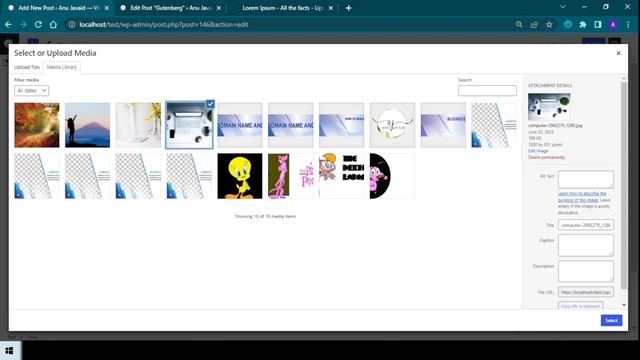Viewport: 640px width, 360px height.
Task: Open the tab search chevron
Action: click(x=562, y=7)
